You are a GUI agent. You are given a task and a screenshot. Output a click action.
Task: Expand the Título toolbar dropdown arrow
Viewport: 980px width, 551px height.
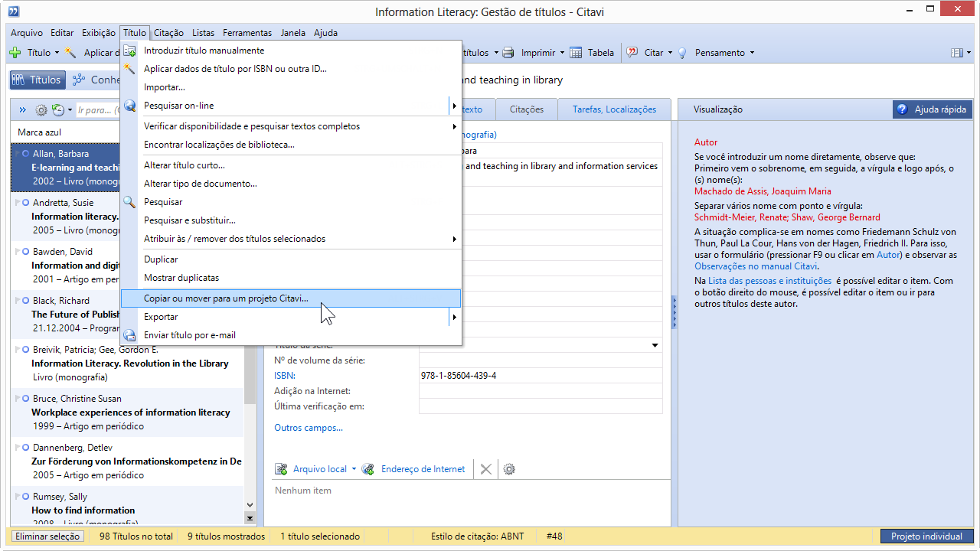57,53
